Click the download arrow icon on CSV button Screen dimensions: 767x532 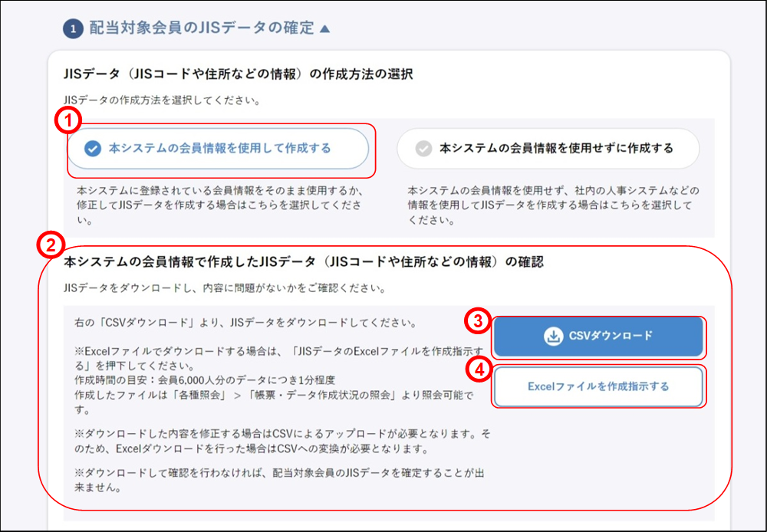click(x=552, y=337)
